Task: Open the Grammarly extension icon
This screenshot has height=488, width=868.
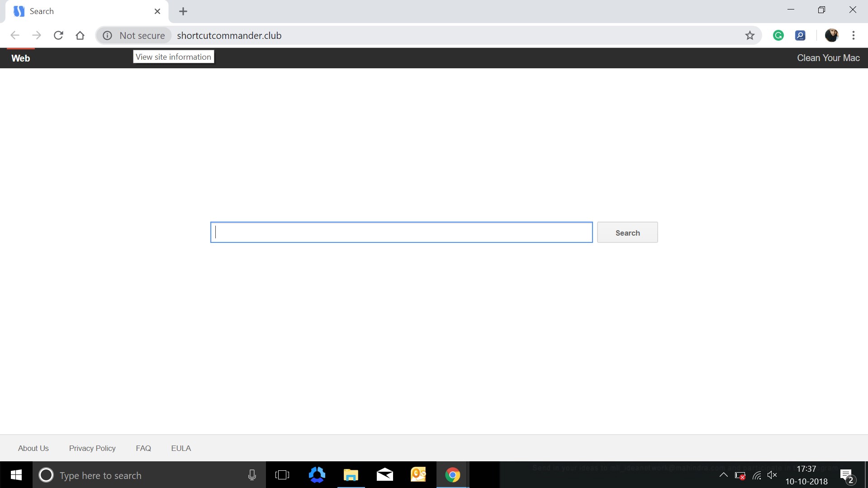Action: 778,35
